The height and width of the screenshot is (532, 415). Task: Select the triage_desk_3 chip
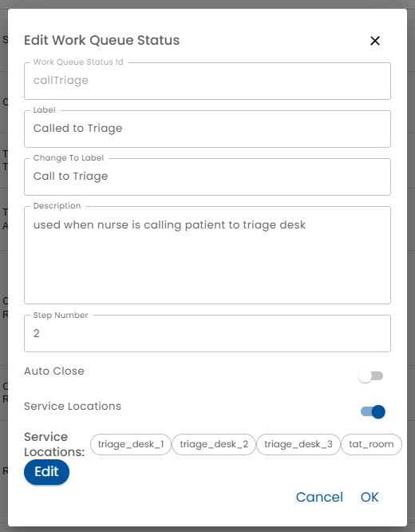click(298, 444)
